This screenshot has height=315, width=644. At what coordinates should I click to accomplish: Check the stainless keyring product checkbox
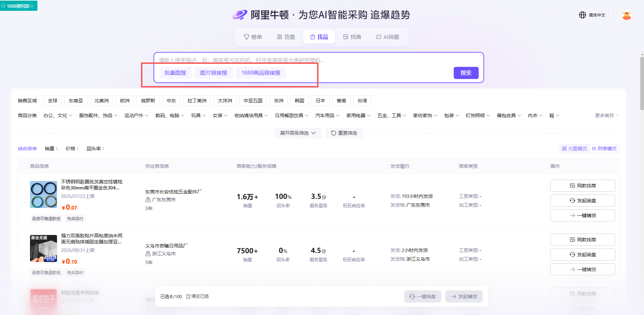click(25, 201)
